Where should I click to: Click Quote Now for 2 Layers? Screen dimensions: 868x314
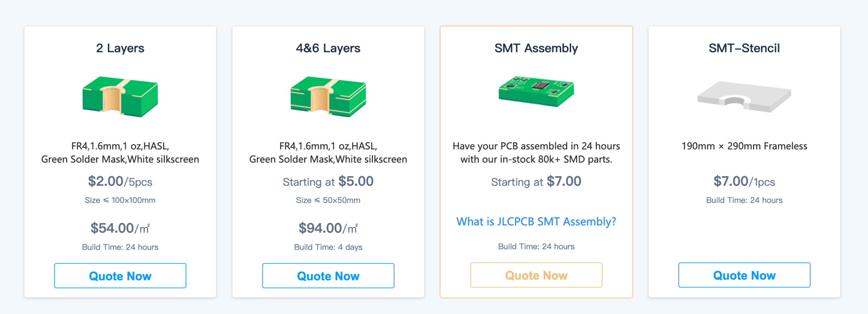pyautogui.click(x=120, y=276)
